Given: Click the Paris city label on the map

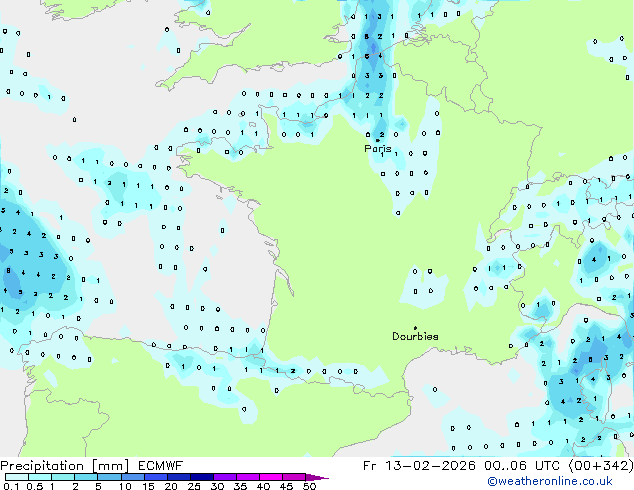Looking at the screenshot, I should (x=378, y=148).
